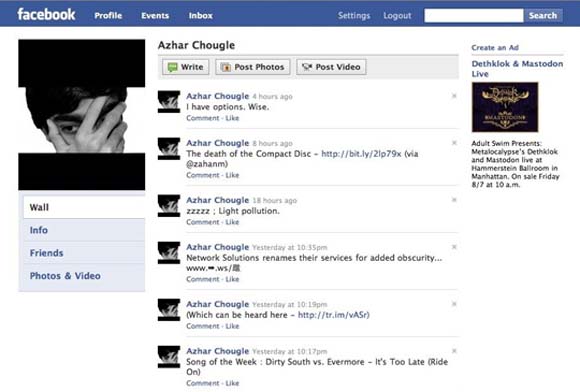580x392 pixels.
Task: Click the Post Video button
Action: tap(331, 67)
